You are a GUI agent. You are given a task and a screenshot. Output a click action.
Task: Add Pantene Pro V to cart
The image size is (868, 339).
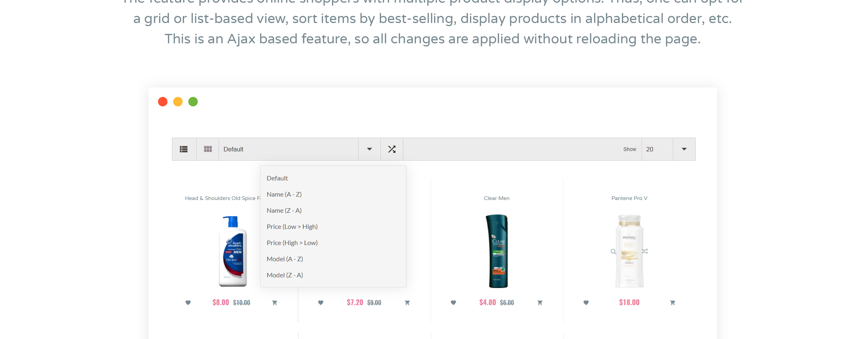[673, 303]
